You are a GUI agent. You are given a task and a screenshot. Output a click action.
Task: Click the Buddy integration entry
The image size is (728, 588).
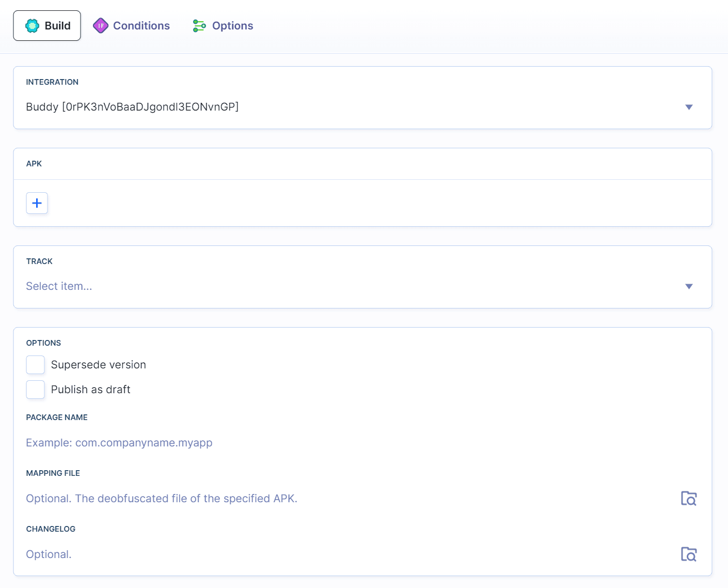(132, 107)
